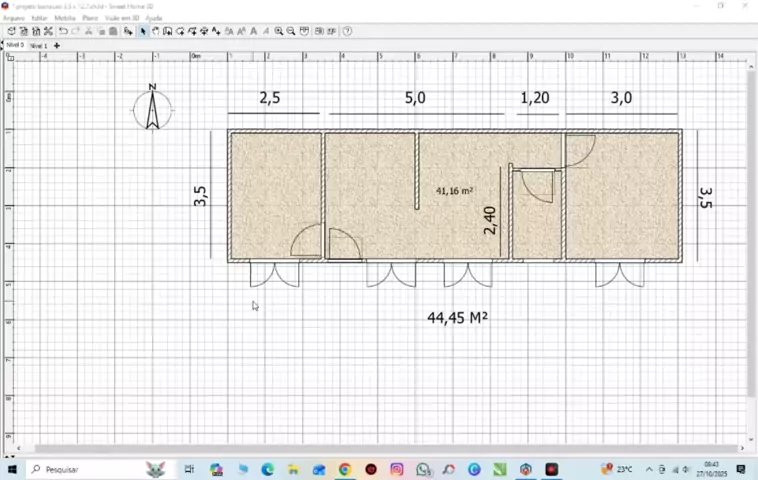
Task: Open the Arquivo menu
Action: 13,18
